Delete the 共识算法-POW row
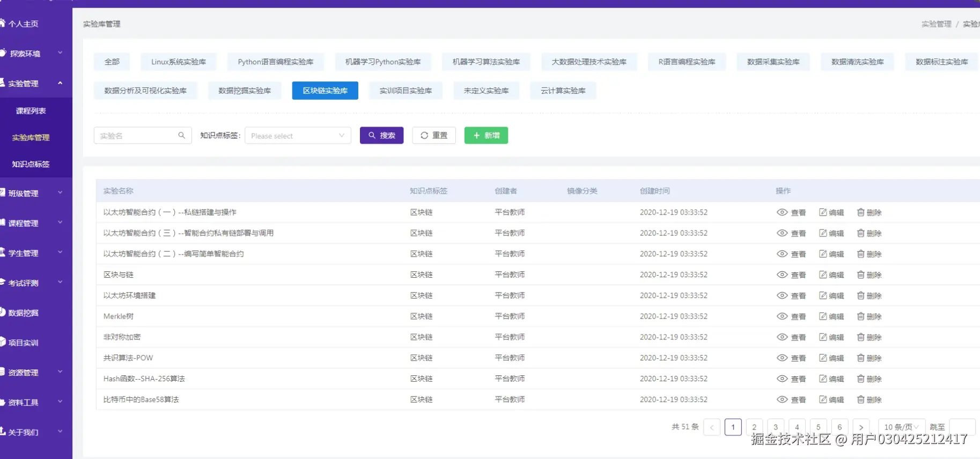 (x=869, y=358)
